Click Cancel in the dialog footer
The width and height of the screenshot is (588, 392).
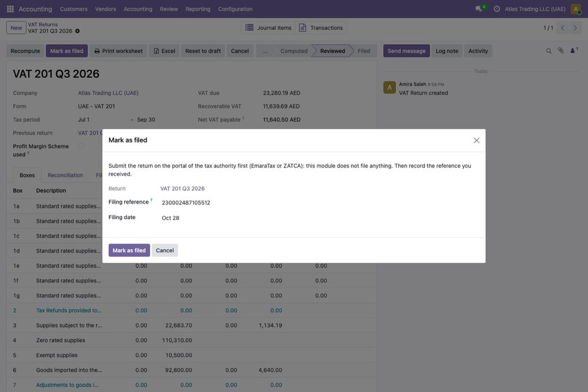click(164, 250)
